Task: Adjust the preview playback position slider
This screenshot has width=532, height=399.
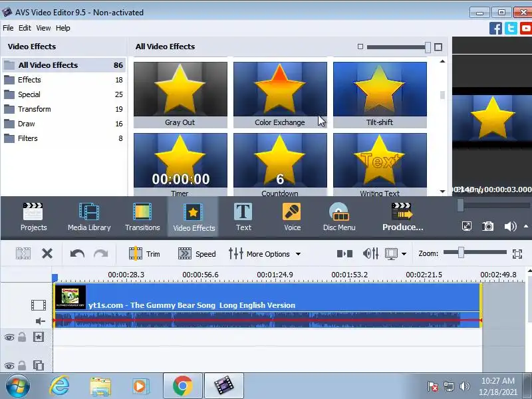Action: [x=460, y=205]
